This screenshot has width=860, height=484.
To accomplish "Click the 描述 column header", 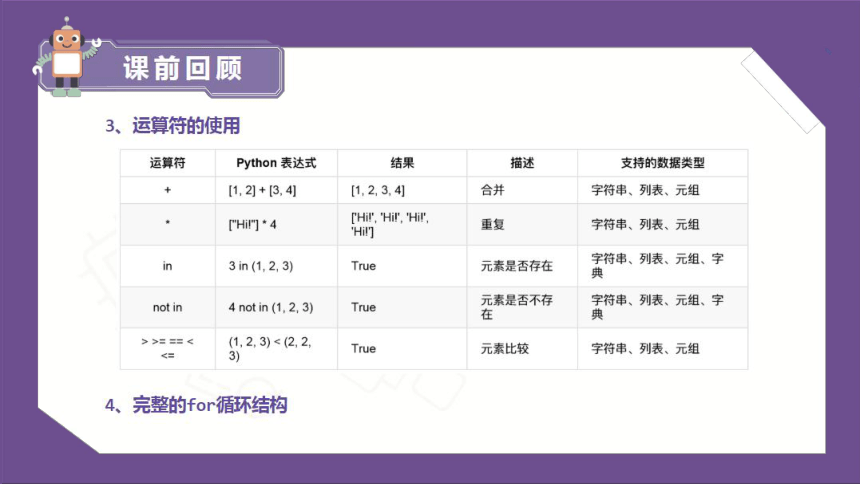I will (x=522, y=163).
